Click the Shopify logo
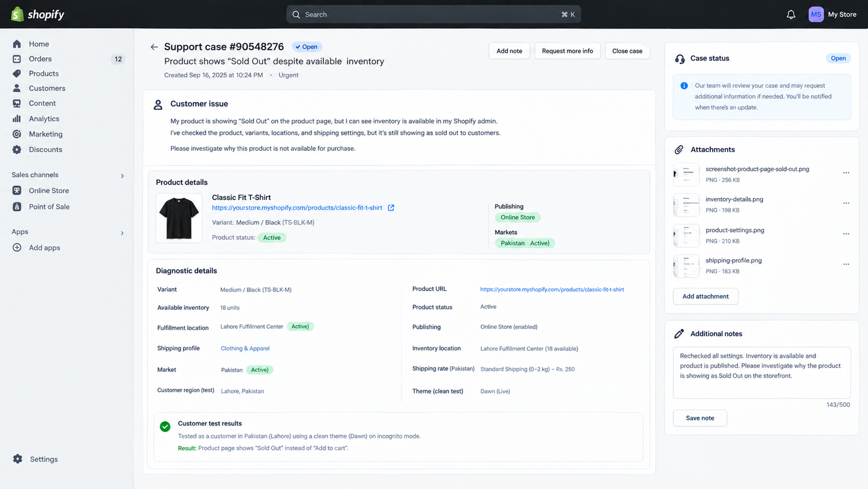Screen dimensions: 868x489 (37, 15)
